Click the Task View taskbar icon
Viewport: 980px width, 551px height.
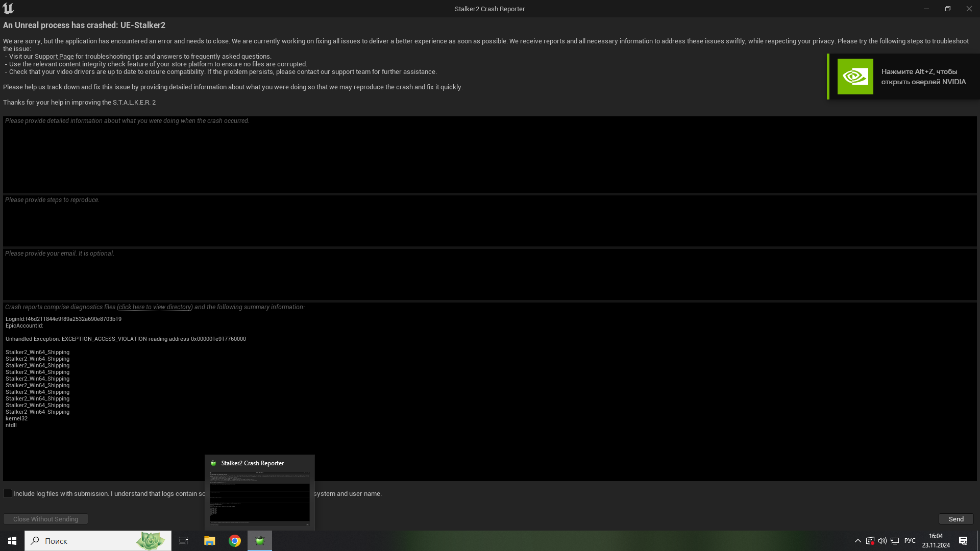(x=184, y=541)
